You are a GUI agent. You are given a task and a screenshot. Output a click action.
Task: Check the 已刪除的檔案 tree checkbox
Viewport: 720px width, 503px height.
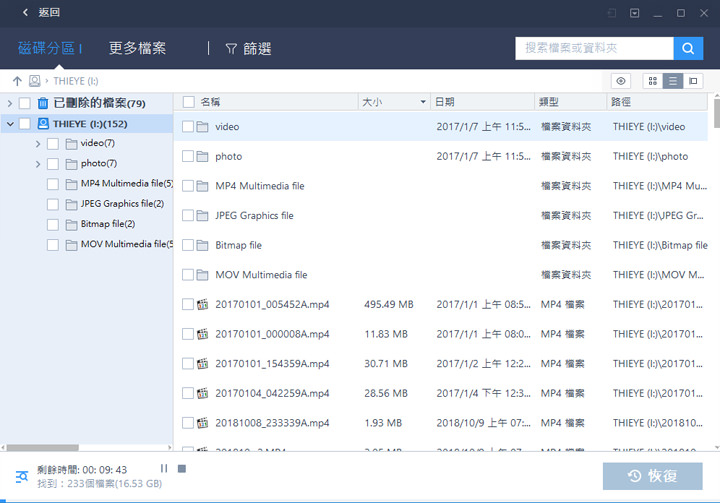(x=25, y=103)
